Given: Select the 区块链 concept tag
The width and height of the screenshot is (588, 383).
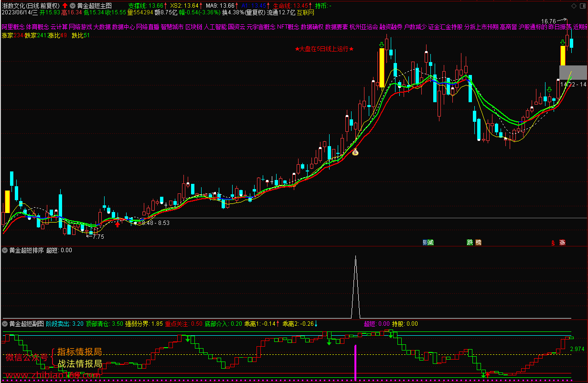Looking at the screenshot, I should coord(194,27).
